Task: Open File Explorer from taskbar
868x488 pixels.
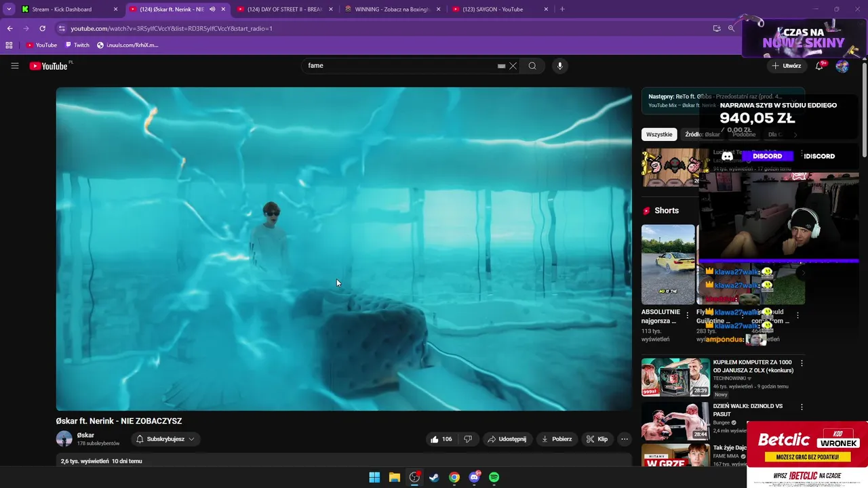Action: click(395, 477)
